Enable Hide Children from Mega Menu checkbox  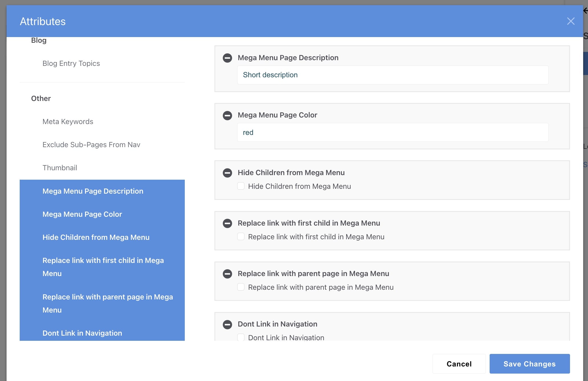click(241, 186)
